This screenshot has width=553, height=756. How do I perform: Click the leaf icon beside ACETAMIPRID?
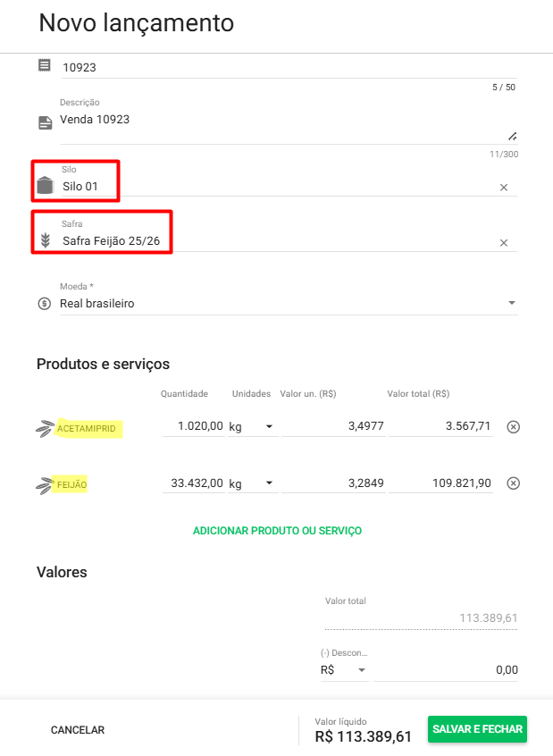pyautogui.click(x=45, y=429)
